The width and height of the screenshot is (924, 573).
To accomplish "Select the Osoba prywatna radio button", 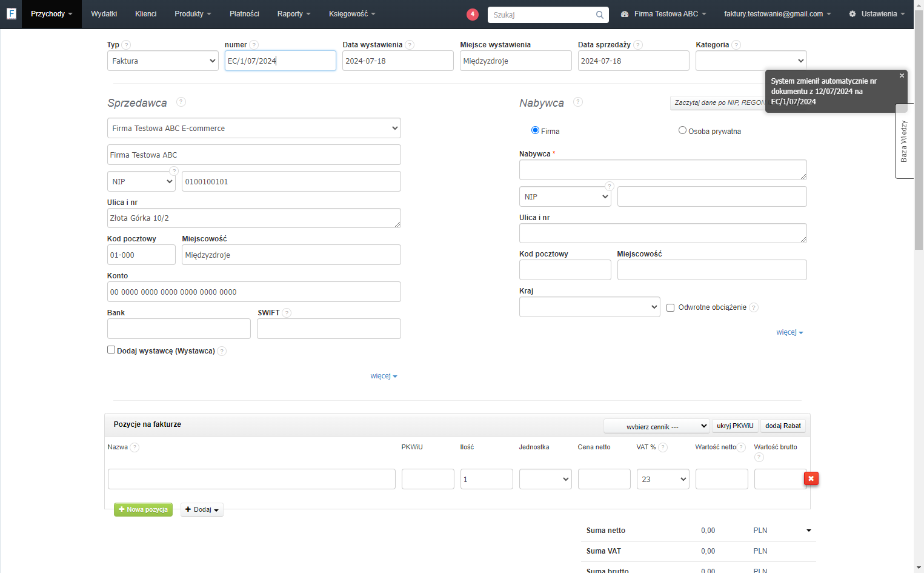I will pos(682,130).
